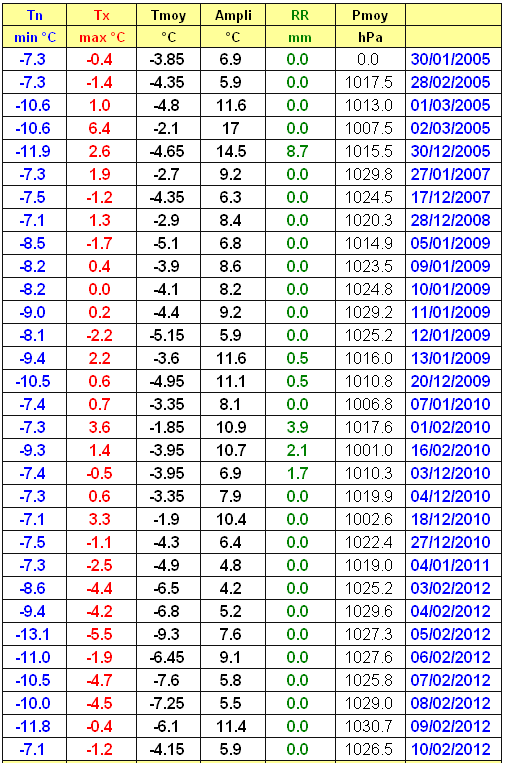Open the 20/12/2009 date link

[x=451, y=381]
